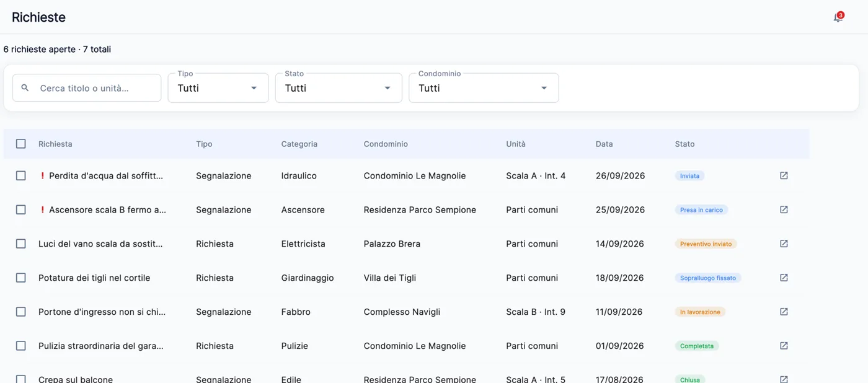
Task: Click the Presa in carico status chip
Action: tap(701, 210)
